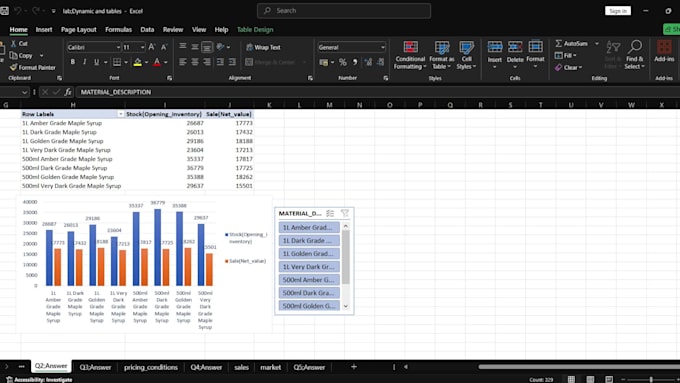
Task: Click the Sign in button
Action: (x=618, y=11)
